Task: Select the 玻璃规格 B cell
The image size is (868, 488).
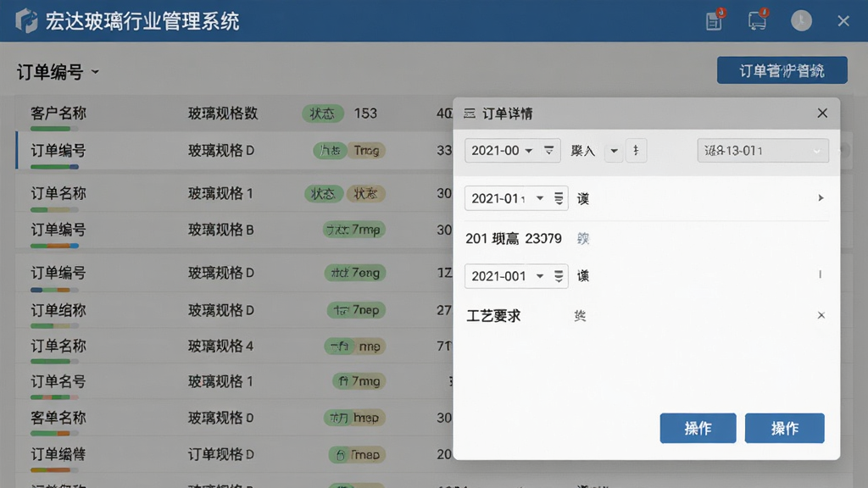Action: point(221,230)
